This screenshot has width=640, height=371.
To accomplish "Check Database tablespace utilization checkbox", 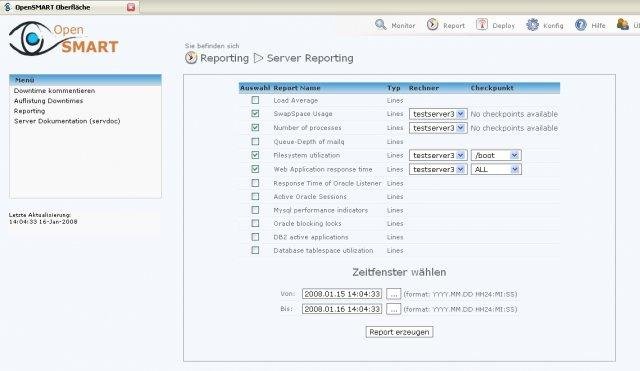I will tap(255, 250).
